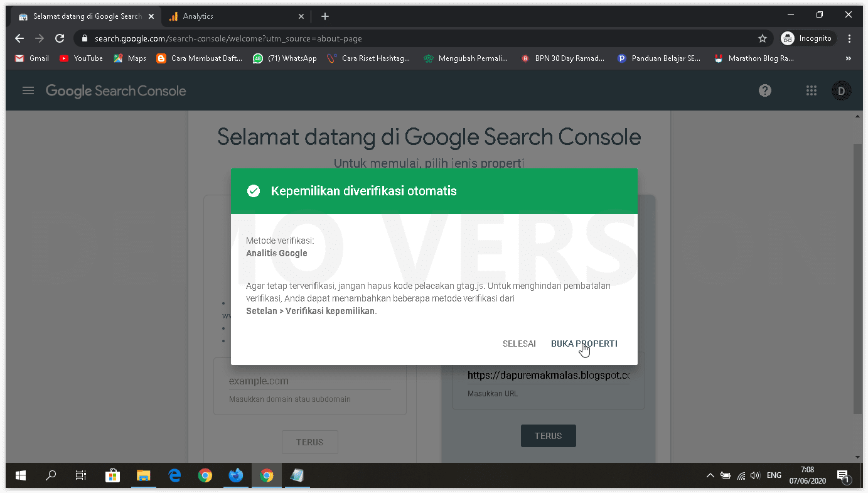Screen dimensions: 868x493
Task: Go back with browser back arrow
Action: tap(19, 38)
